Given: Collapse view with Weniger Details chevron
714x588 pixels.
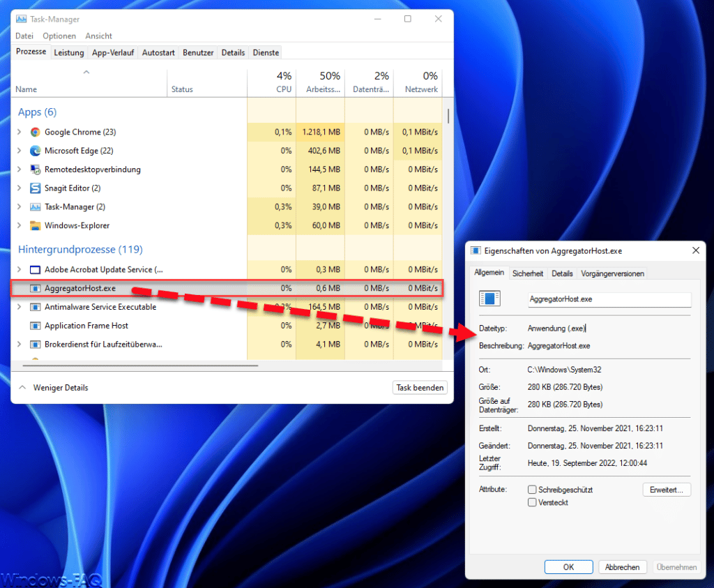Looking at the screenshot, I should tap(22, 388).
